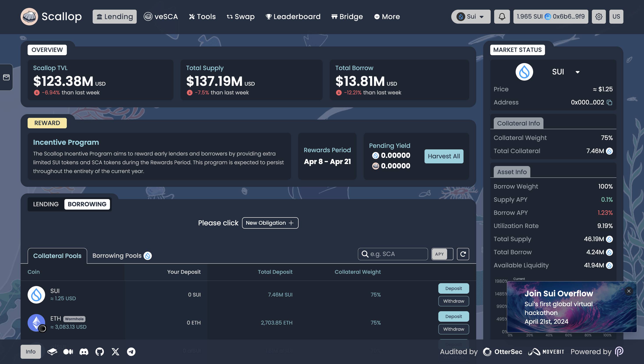
Task: Click the Utilization Rate 9.19% value
Action: pos(605,226)
